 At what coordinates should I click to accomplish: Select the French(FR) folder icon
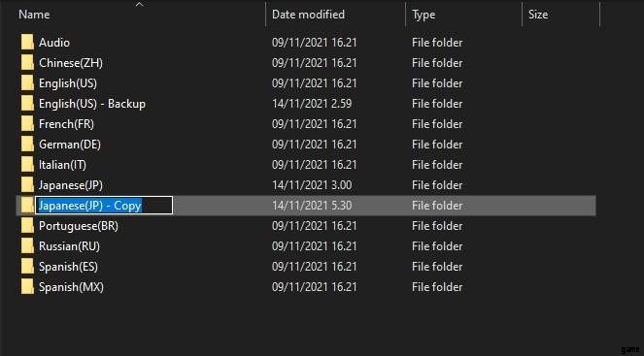(27, 124)
